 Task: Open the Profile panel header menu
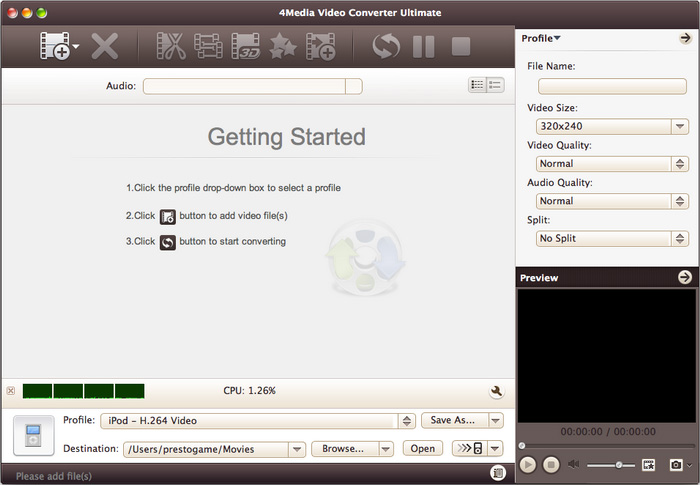[543, 39]
